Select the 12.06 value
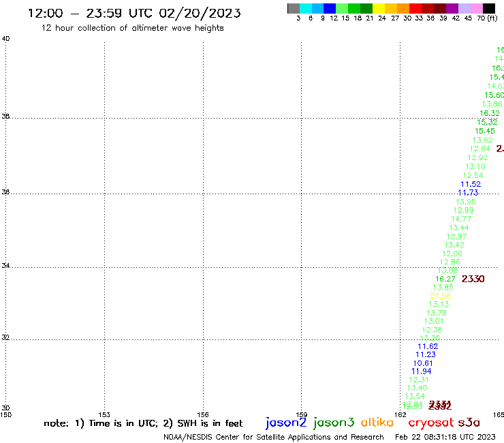Image resolution: width=504 pixels, height=443 pixels. pos(452,254)
